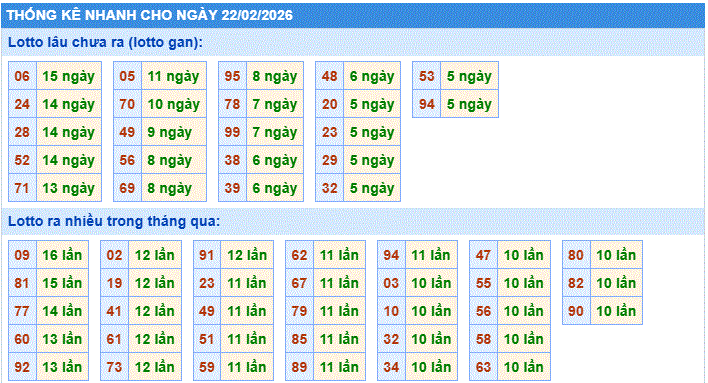Click '14 ngày' beside number 28

point(69,132)
